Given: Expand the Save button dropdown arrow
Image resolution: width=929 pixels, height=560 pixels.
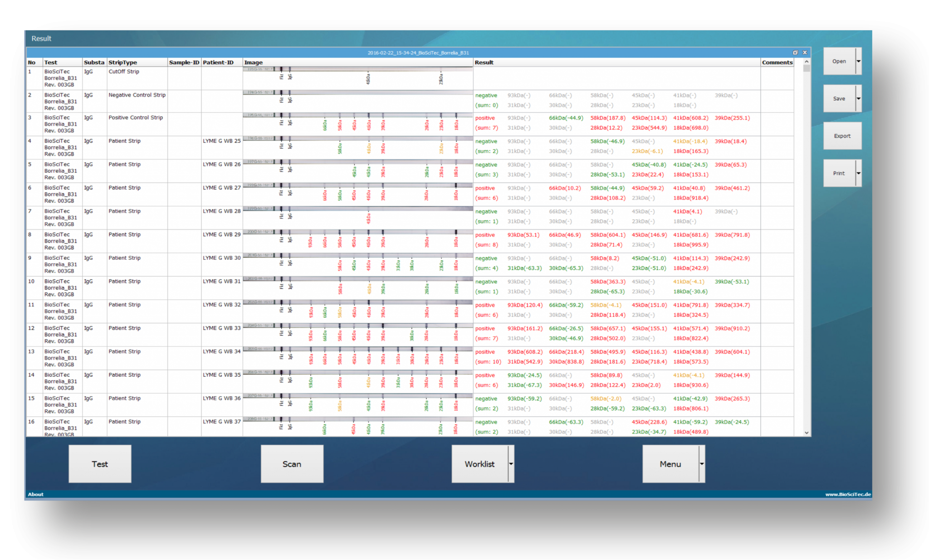Looking at the screenshot, I should click(x=858, y=98).
